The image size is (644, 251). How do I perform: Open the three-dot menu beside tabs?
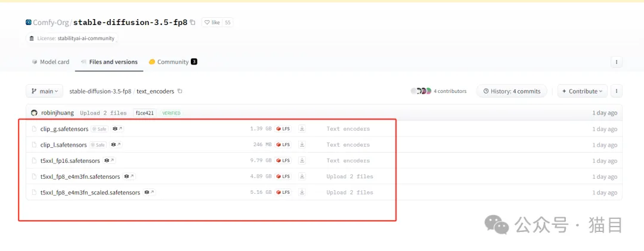pos(616,63)
